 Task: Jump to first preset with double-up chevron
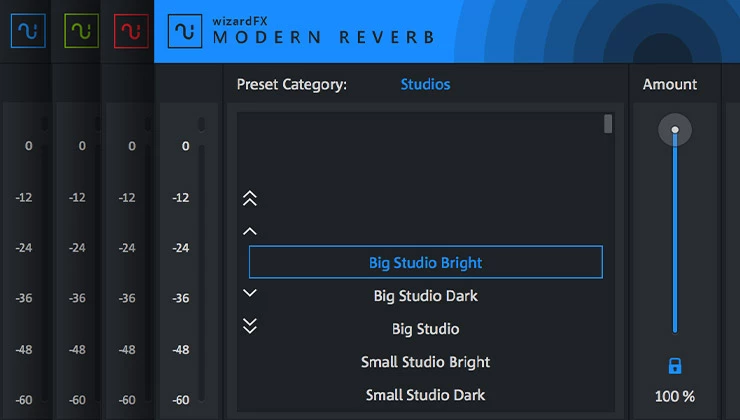(250, 199)
